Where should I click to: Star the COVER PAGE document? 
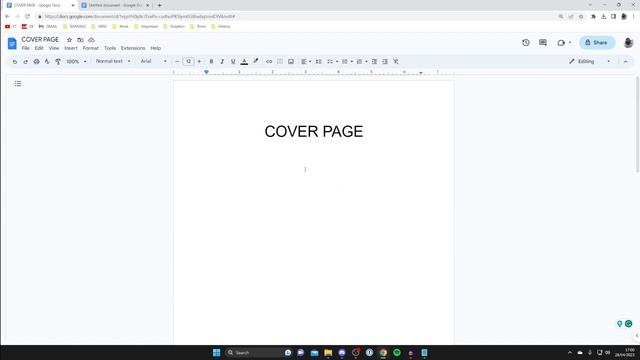[69, 40]
